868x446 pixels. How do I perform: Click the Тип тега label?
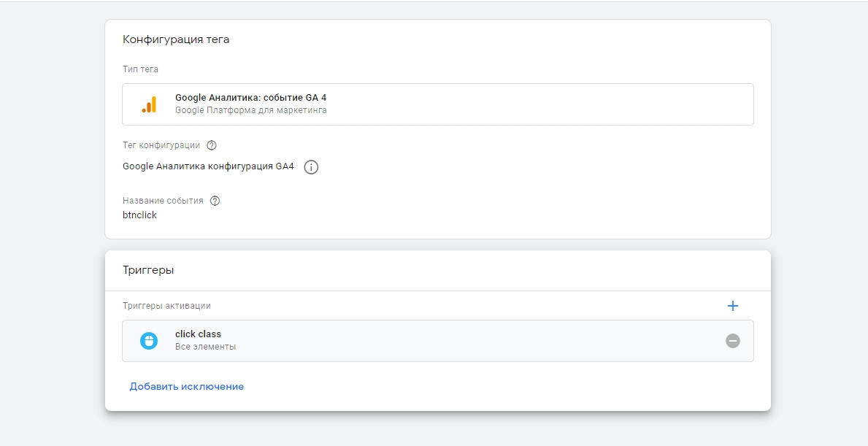point(140,70)
